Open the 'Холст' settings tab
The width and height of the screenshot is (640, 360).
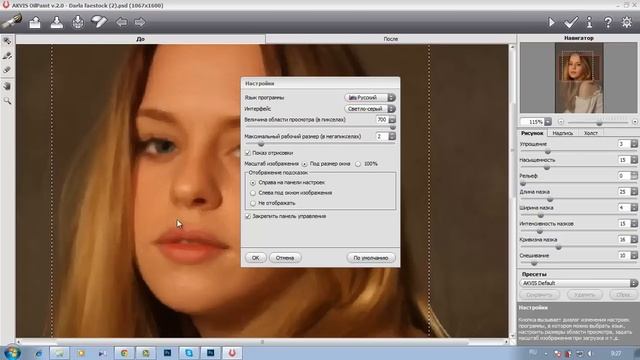pos(590,133)
